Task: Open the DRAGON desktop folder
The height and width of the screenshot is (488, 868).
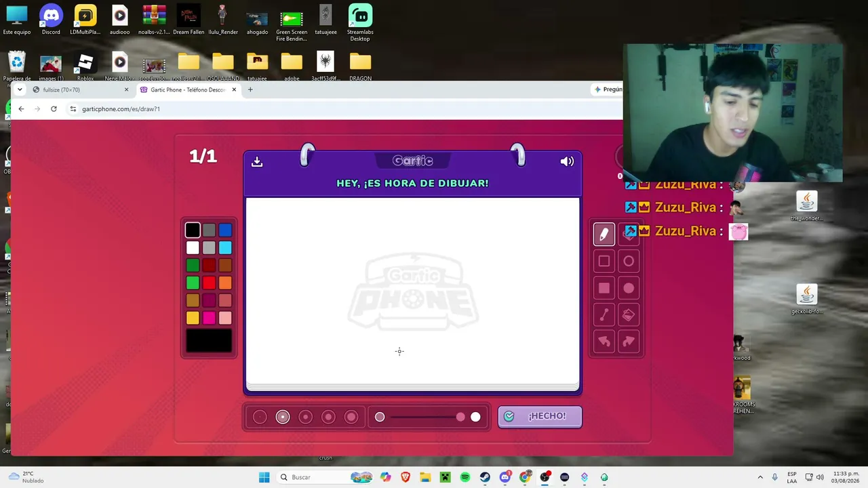Action: [360, 67]
